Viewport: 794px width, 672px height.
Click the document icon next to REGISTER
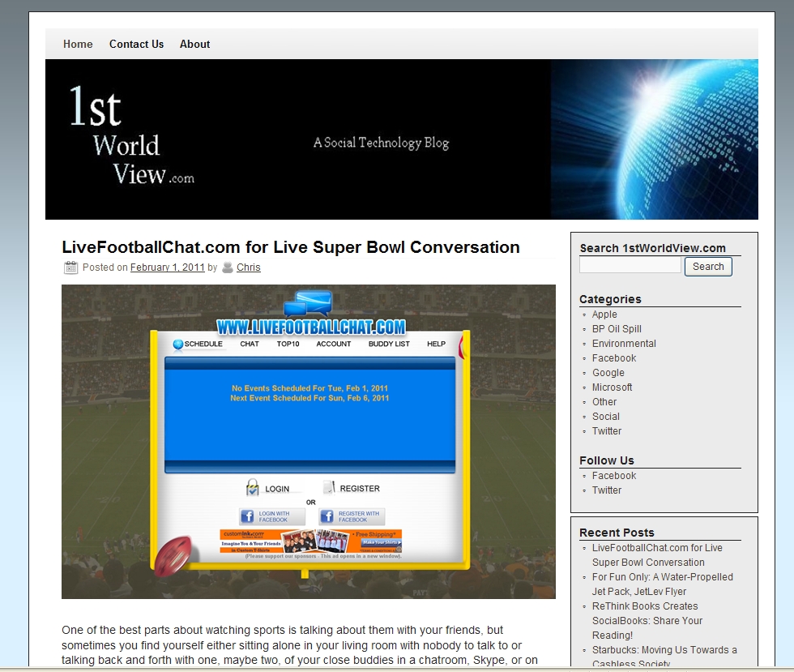(329, 487)
